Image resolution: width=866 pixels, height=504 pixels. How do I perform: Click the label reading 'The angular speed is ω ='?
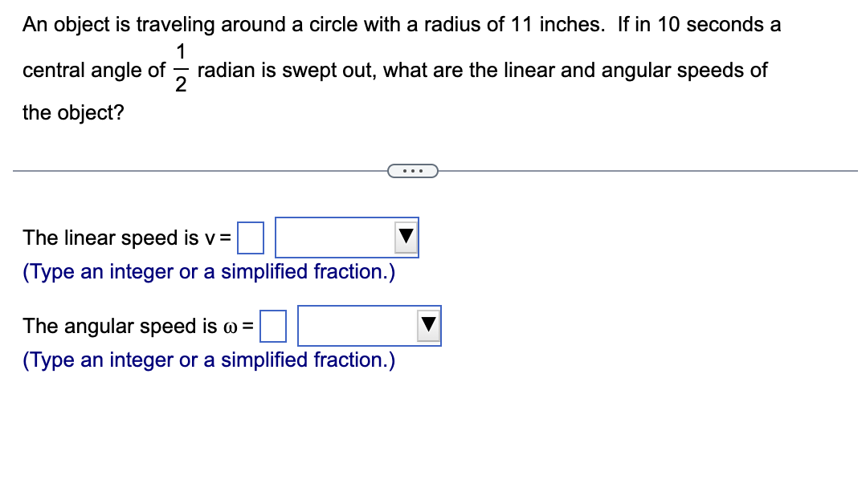click(x=137, y=326)
